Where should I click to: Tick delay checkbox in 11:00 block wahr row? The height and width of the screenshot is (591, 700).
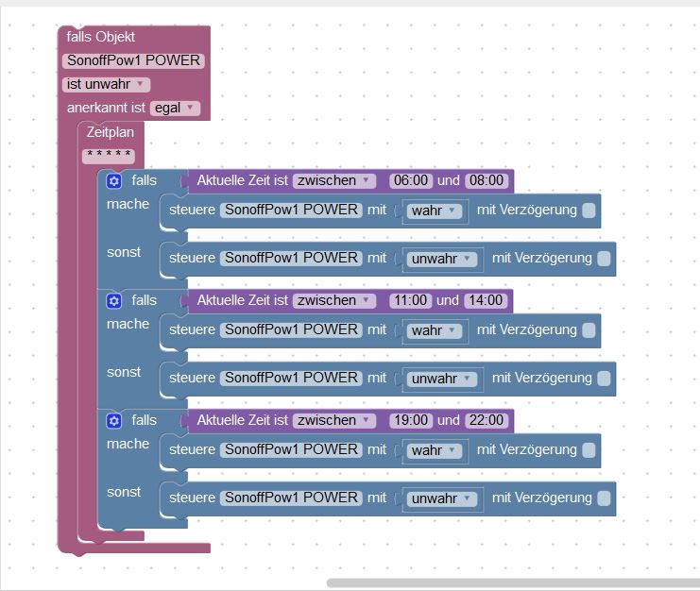point(589,330)
